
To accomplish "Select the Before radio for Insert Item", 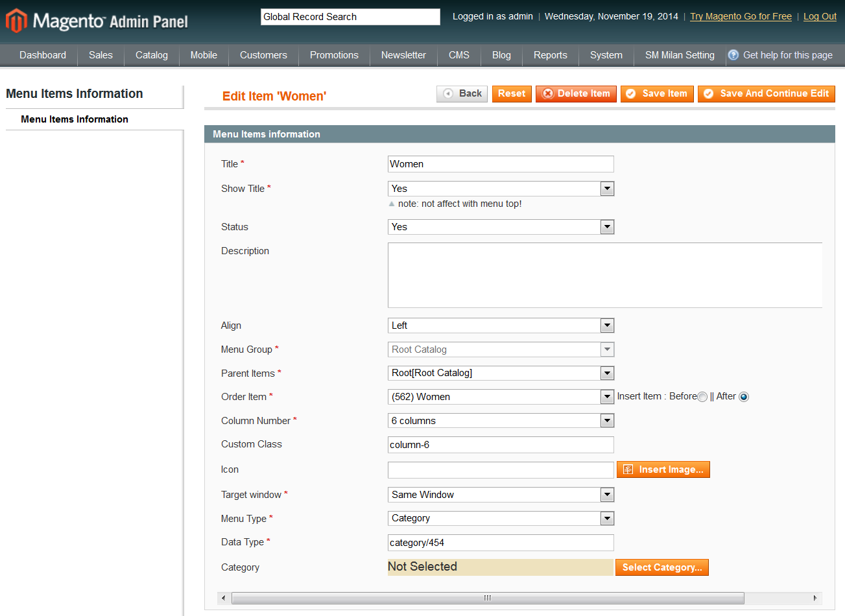I will pos(702,397).
